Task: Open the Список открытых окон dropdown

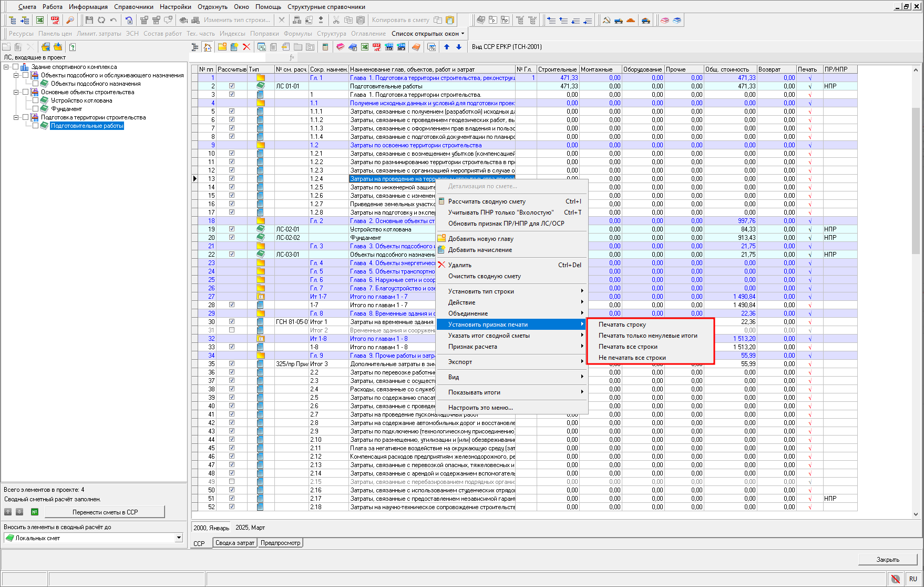Action: (x=428, y=34)
